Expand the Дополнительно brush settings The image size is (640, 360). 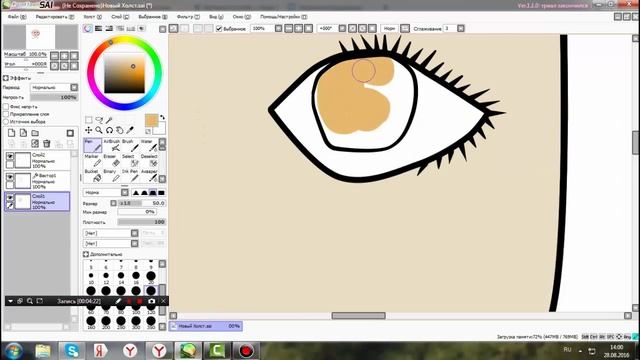pos(86,254)
